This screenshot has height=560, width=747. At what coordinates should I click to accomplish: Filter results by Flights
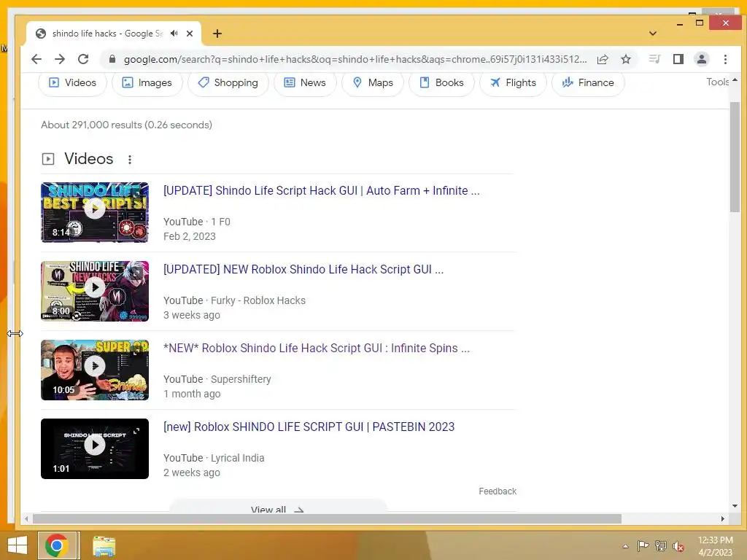(513, 83)
